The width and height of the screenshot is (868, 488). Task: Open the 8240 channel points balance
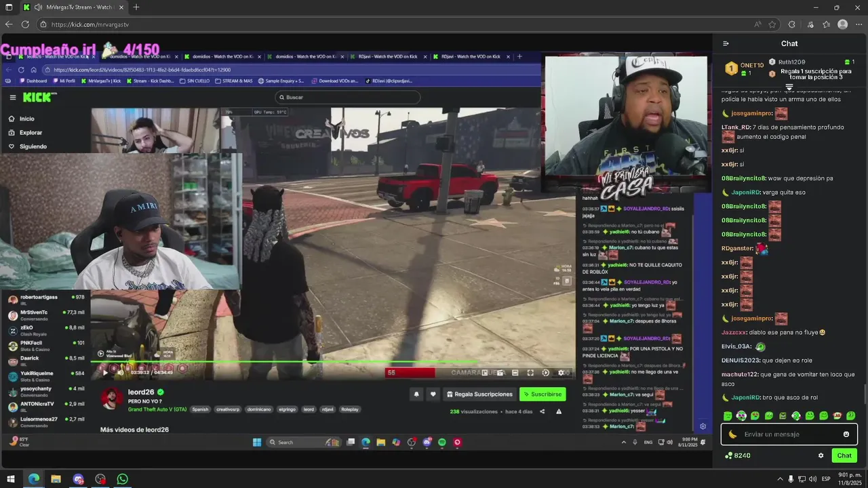click(738, 455)
